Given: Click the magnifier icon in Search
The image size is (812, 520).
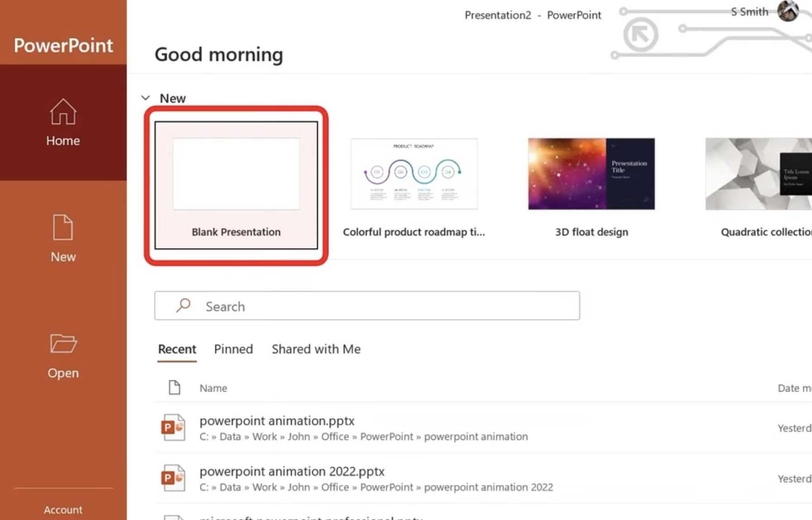Looking at the screenshot, I should click(183, 306).
